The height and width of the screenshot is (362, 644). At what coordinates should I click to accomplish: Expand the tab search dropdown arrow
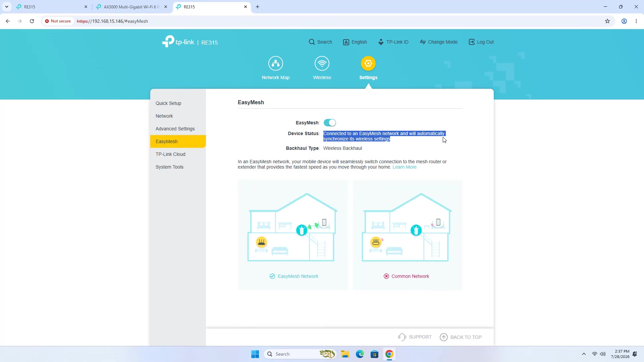(6, 7)
